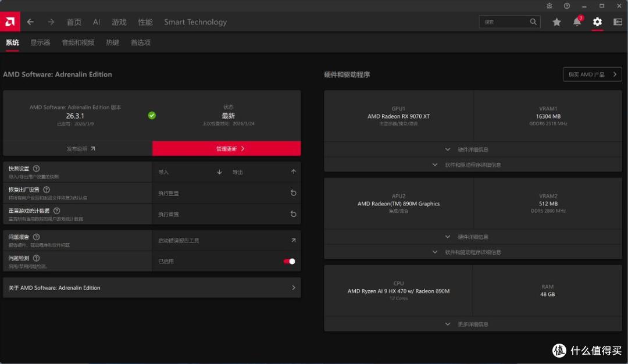
Task: Toggle 问题检测 switch off
Action: (289, 262)
